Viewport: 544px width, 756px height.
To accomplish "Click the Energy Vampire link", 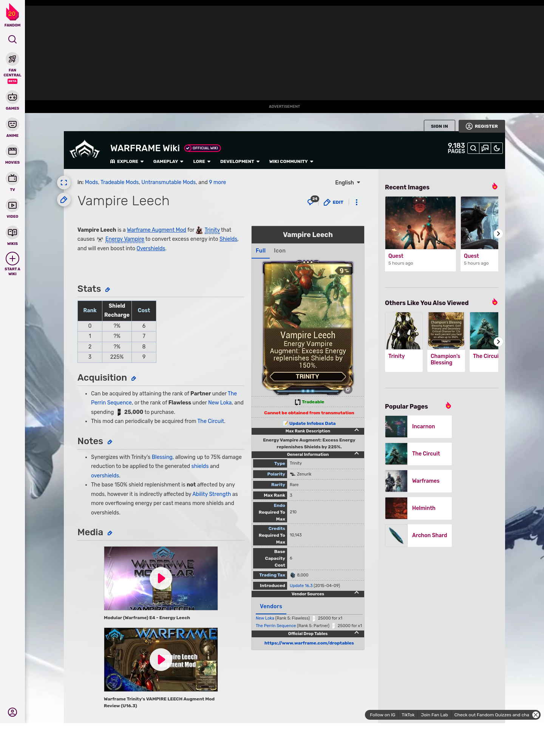I will click(125, 239).
